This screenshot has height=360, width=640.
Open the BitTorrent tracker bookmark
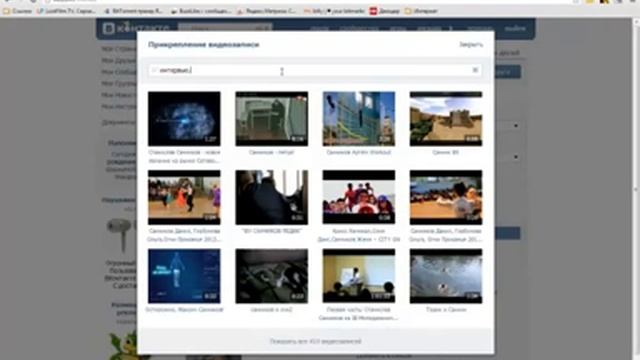click(133, 11)
